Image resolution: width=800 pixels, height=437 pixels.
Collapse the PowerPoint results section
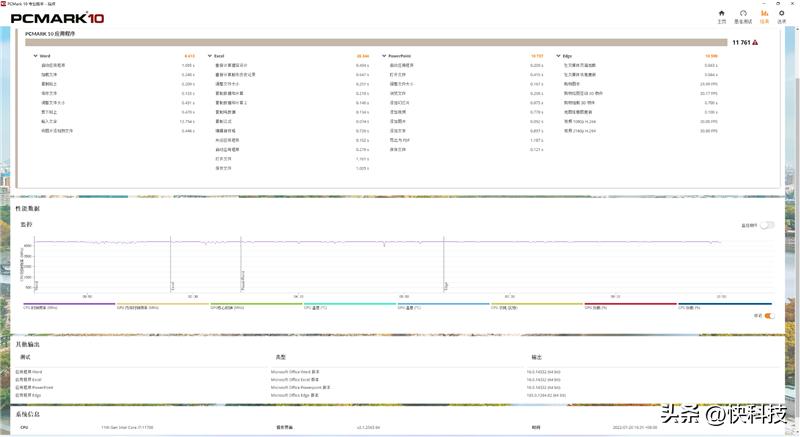(x=384, y=56)
